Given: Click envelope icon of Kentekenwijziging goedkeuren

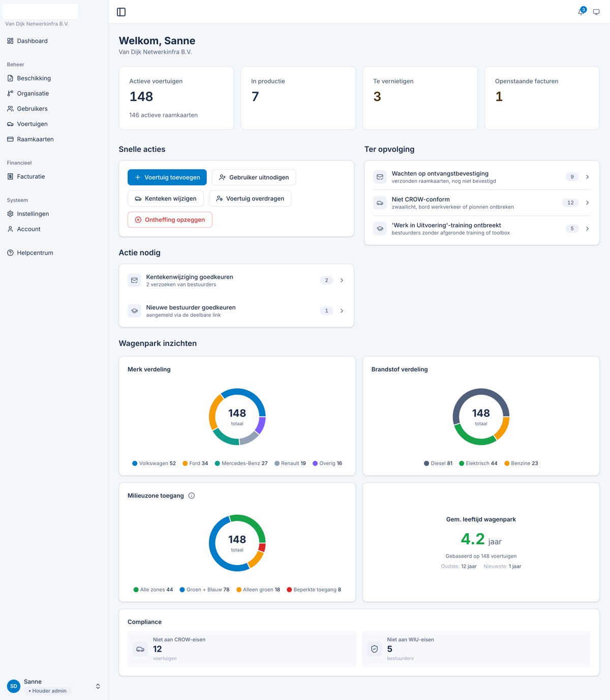Looking at the screenshot, I should [134, 280].
